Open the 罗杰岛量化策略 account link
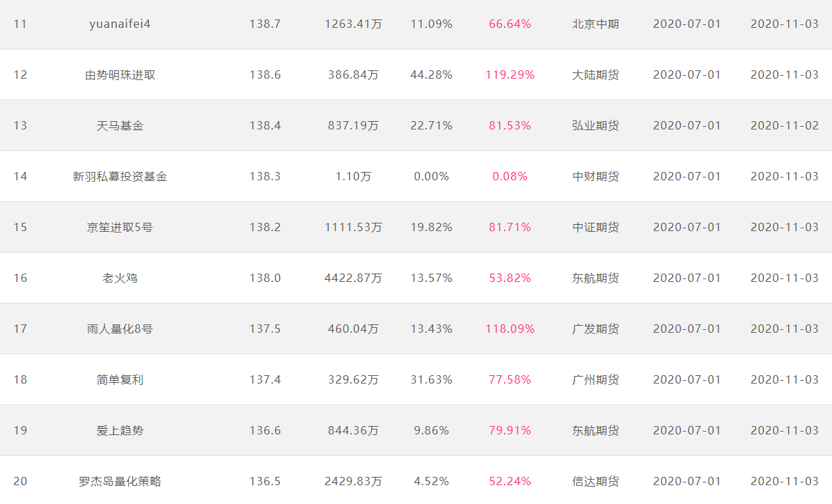 pyautogui.click(x=120, y=481)
